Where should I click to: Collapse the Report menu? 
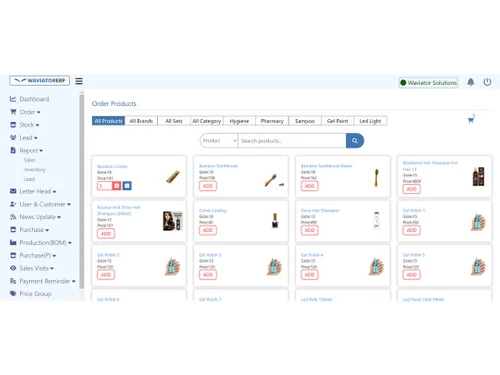pyautogui.click(x=31, y=150)
